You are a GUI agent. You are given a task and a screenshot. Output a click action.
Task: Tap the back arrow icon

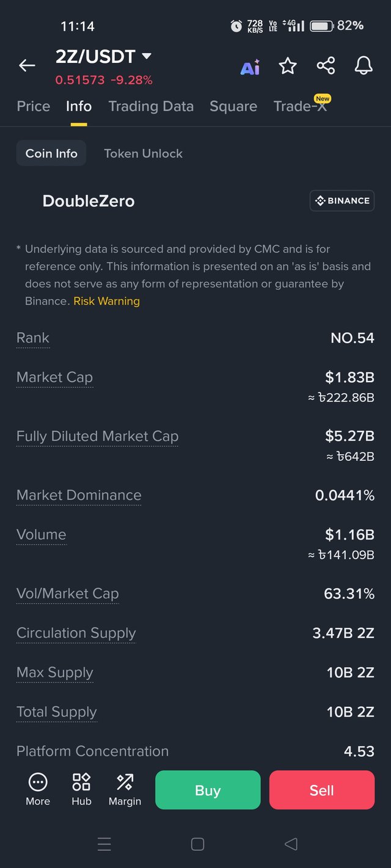pos(27,66)
